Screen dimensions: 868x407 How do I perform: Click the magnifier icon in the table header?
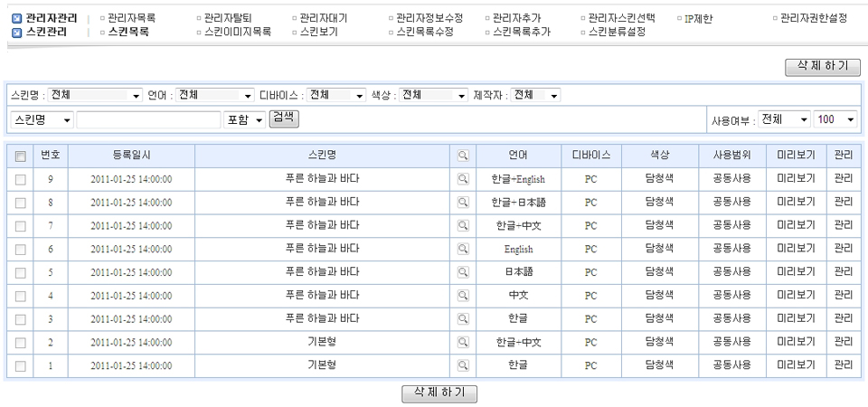(463, 156)
